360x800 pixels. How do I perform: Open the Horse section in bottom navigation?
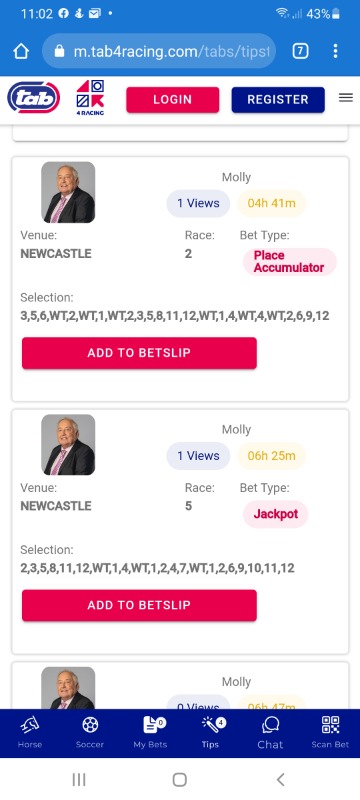tap(30, 732)
